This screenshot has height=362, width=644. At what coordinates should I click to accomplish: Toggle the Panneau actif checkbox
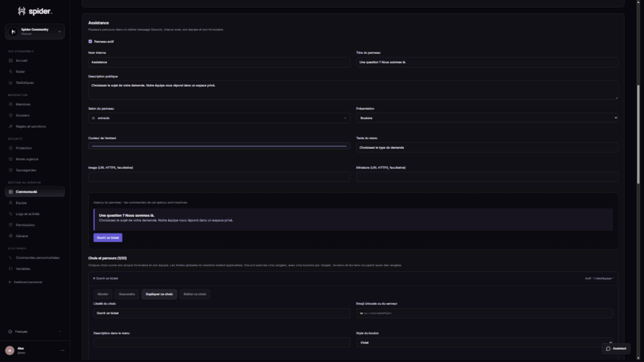coord(90,41)
